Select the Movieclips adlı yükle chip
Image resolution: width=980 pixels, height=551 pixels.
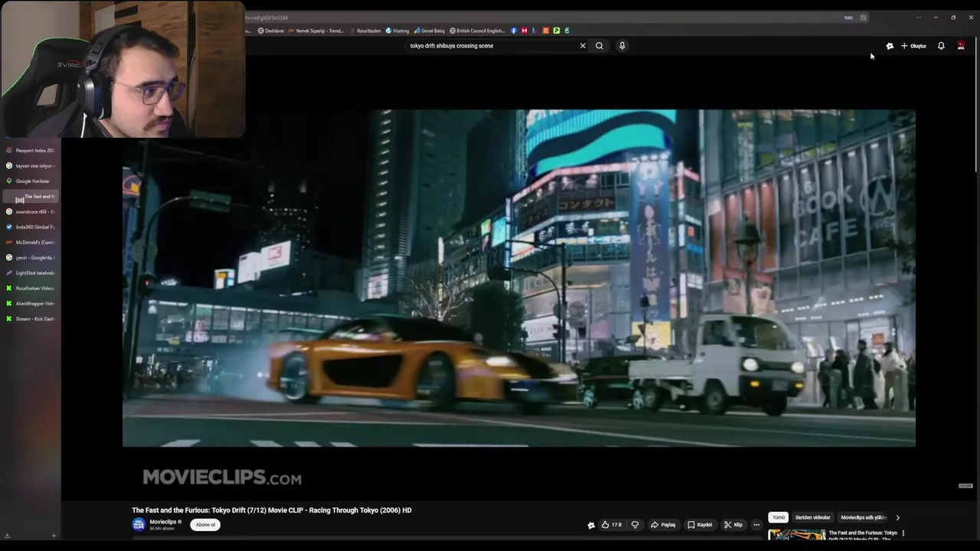tap(864, 517)
